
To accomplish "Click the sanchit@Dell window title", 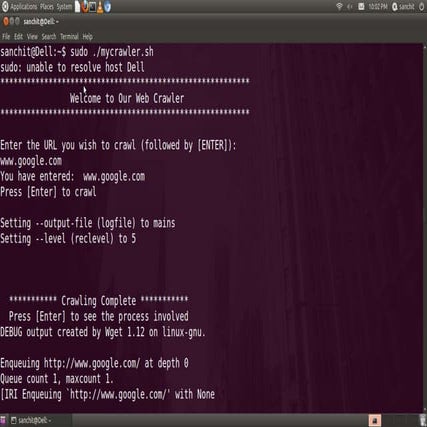I will pyautogui.click(x=41, y=22).
